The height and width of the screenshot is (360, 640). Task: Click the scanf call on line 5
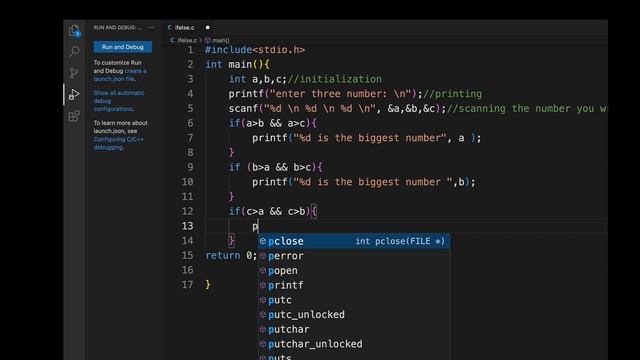[337, 109]
